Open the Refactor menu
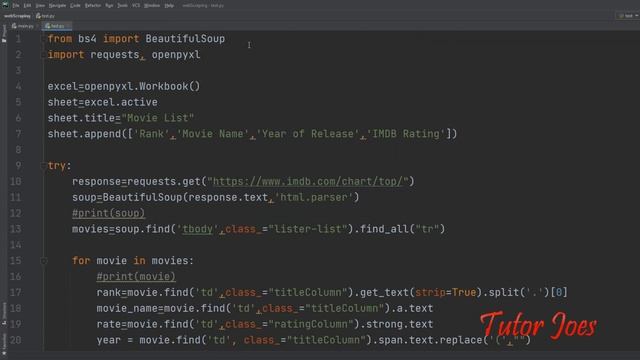The height and width of the screenshot is (360, 640). coord(93,6)
